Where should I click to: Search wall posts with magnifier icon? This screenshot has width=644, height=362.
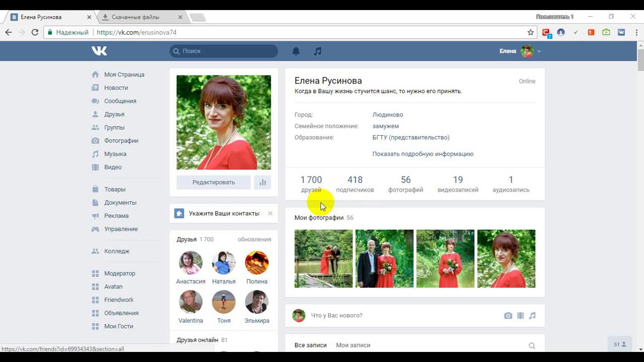point(532,345)
